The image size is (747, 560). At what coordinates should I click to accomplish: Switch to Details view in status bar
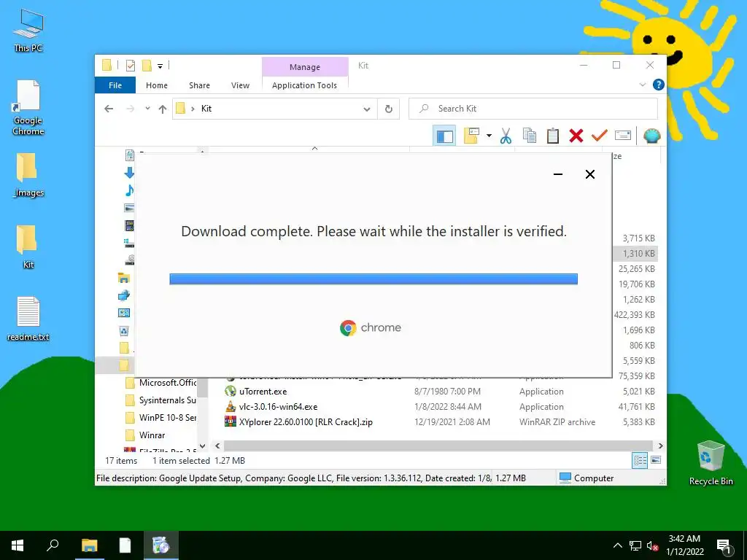point(640,461)
